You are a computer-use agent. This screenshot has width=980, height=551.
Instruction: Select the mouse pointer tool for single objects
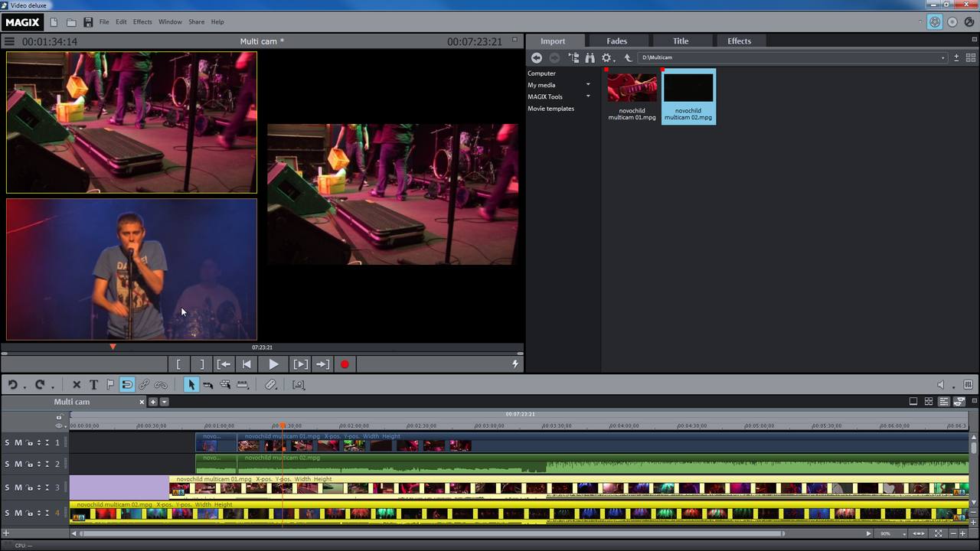tap(191, 385)
